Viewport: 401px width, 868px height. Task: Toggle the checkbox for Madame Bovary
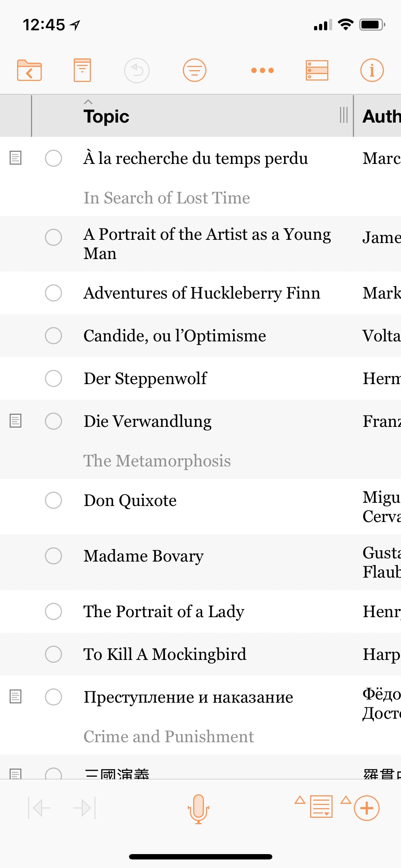point(53,556)
